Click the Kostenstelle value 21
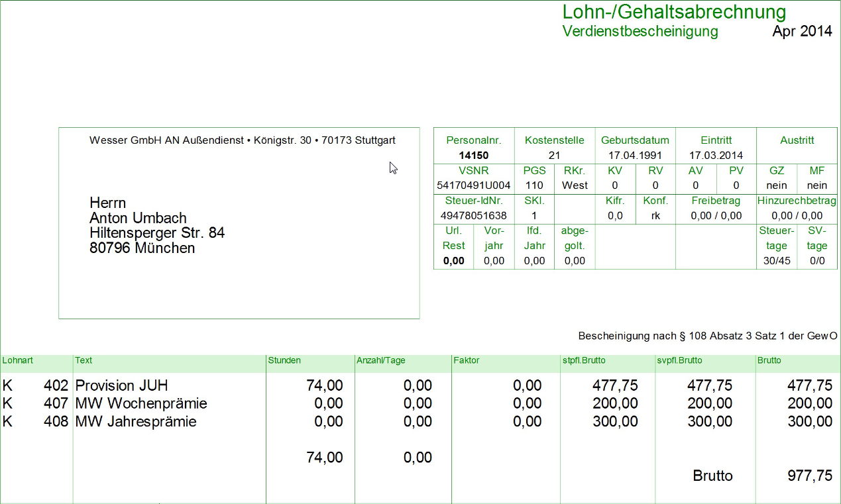This screenshot has width=841, height=504. point(554,156)
